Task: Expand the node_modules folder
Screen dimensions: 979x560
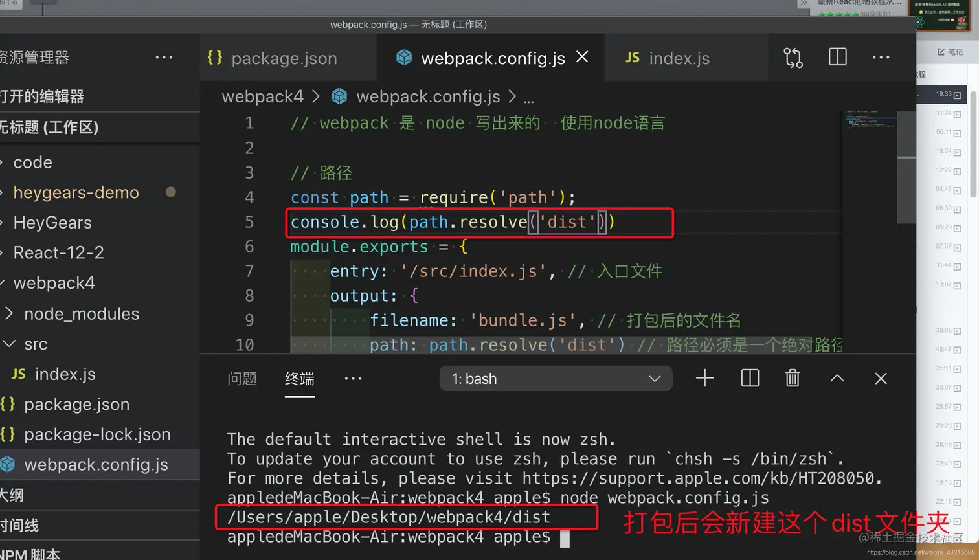Action: tap(10, 313)
